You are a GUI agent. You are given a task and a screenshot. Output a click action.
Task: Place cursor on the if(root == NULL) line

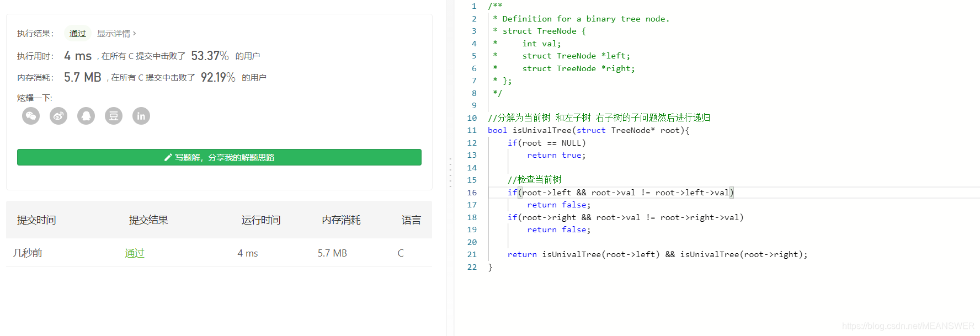pyautogui.click(x=547, y=143)
